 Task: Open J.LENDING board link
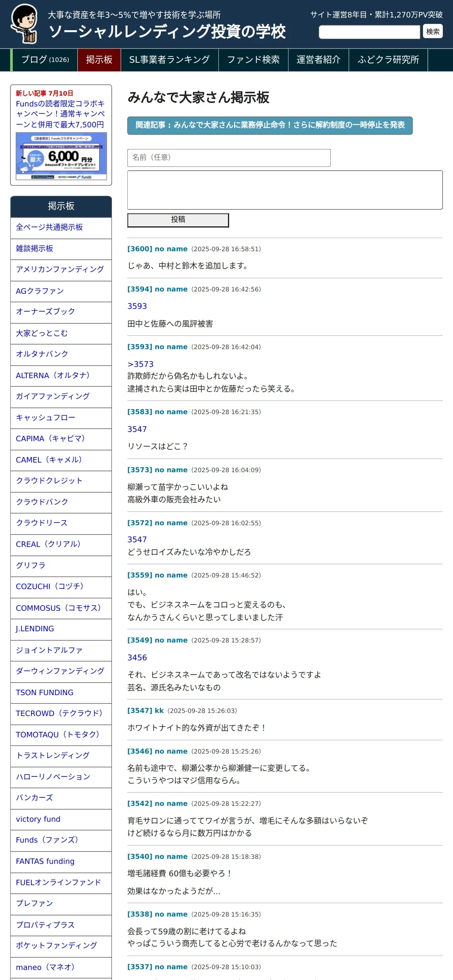pyautogui.click(x=61, y=629)
